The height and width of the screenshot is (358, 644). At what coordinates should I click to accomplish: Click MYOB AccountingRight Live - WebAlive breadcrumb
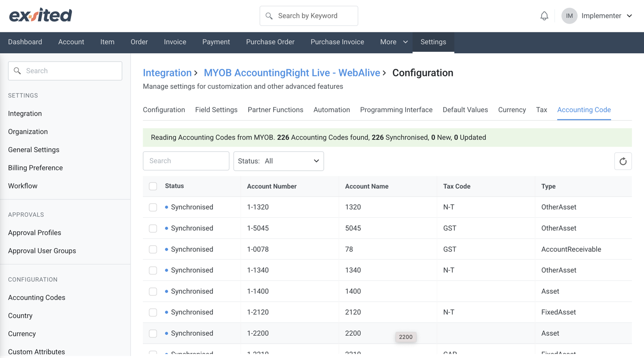[x=292, y=73]
